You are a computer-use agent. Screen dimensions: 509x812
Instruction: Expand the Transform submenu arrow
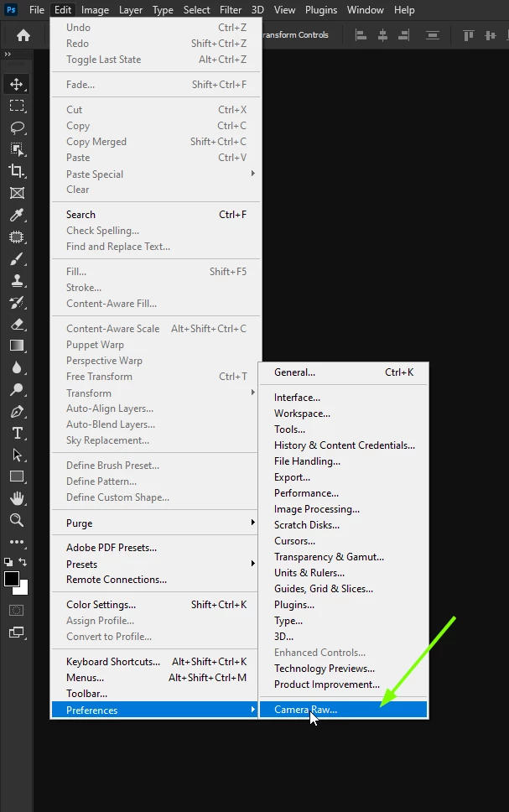pyautogui.click(x=252, y=393)
